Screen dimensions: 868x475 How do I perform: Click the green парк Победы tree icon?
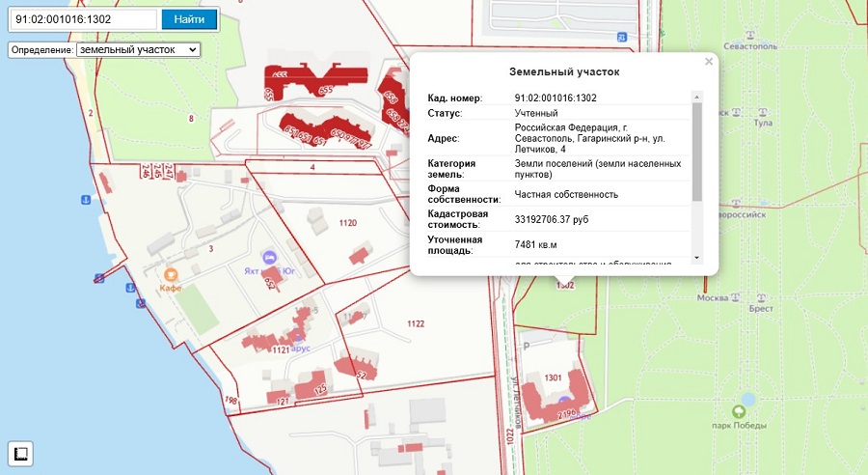[746, 399]
